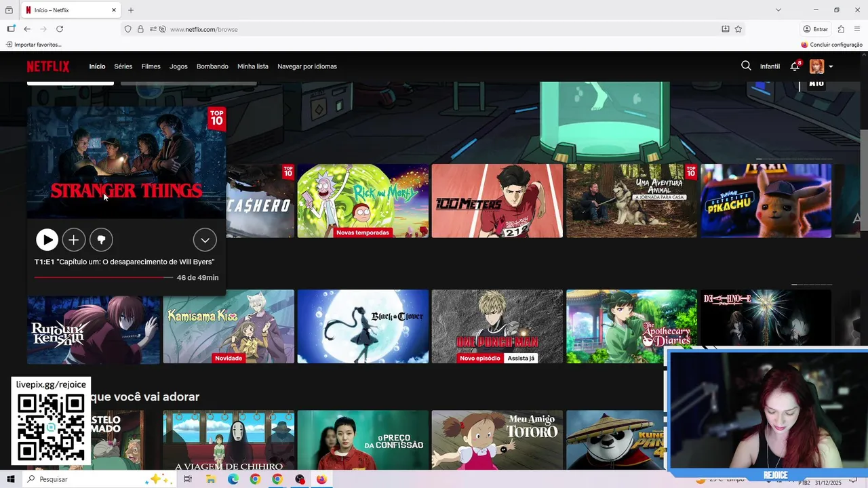Open The Apothecary Diaries title card
Screen dimensions: 868x488
(x=631, y=327)
